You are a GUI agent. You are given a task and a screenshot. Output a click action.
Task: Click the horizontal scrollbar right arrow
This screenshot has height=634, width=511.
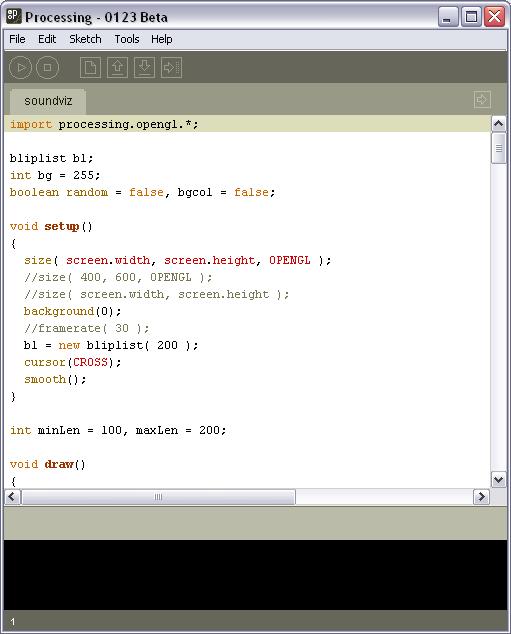coord(481,497)
